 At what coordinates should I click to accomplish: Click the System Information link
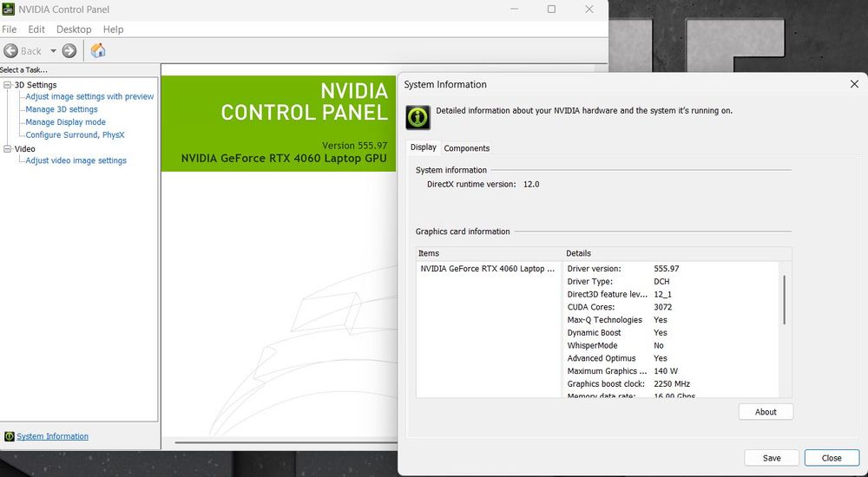tap(53, 436)
